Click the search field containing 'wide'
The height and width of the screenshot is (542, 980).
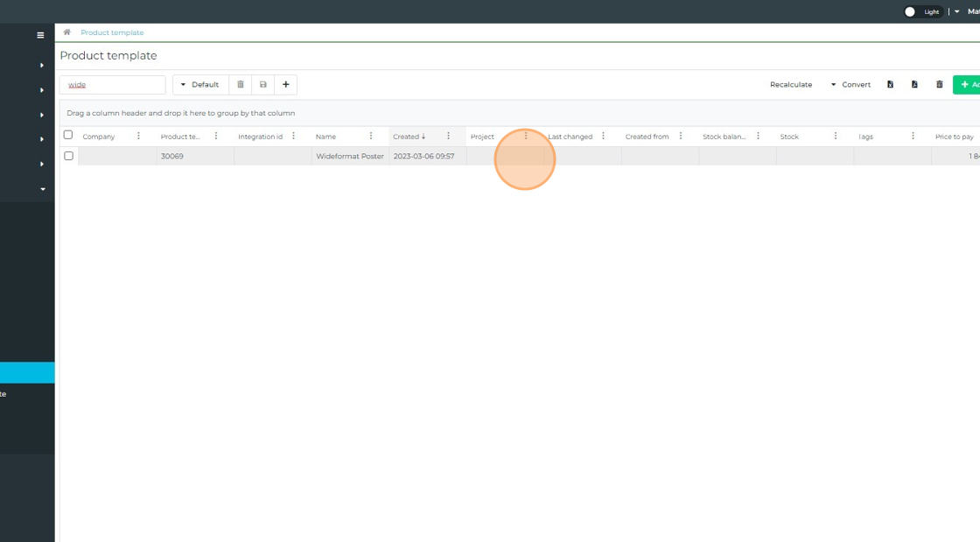click(112, 85)
